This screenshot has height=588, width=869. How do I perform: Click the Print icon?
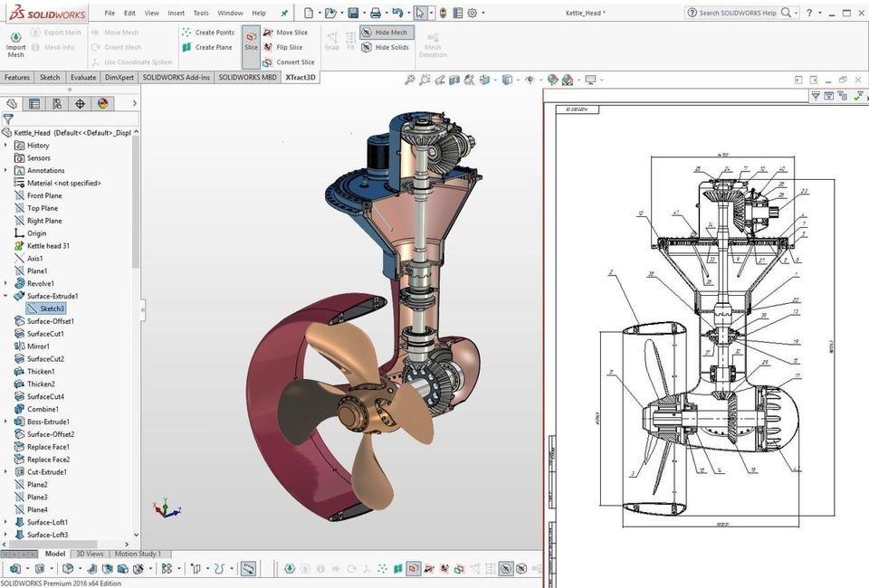375,12
